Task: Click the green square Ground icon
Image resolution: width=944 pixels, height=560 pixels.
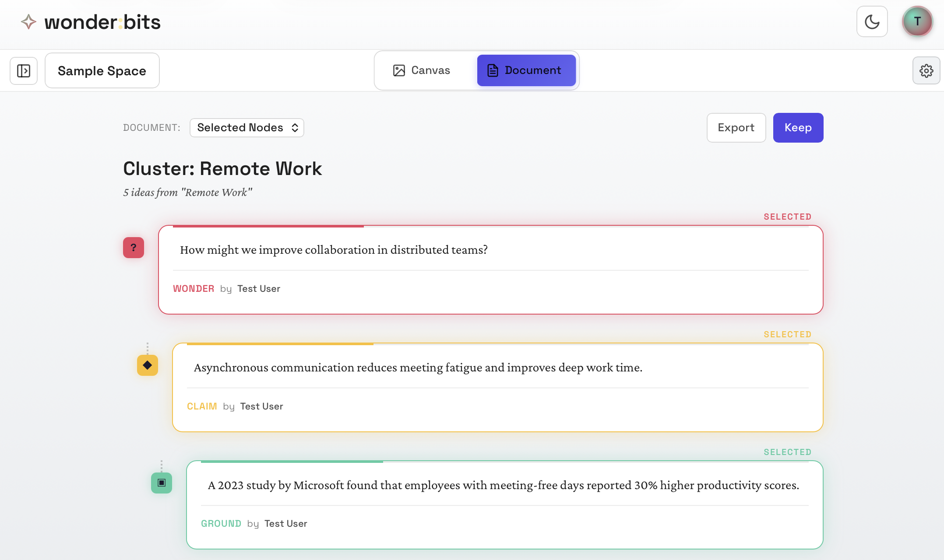Action: 162,483
